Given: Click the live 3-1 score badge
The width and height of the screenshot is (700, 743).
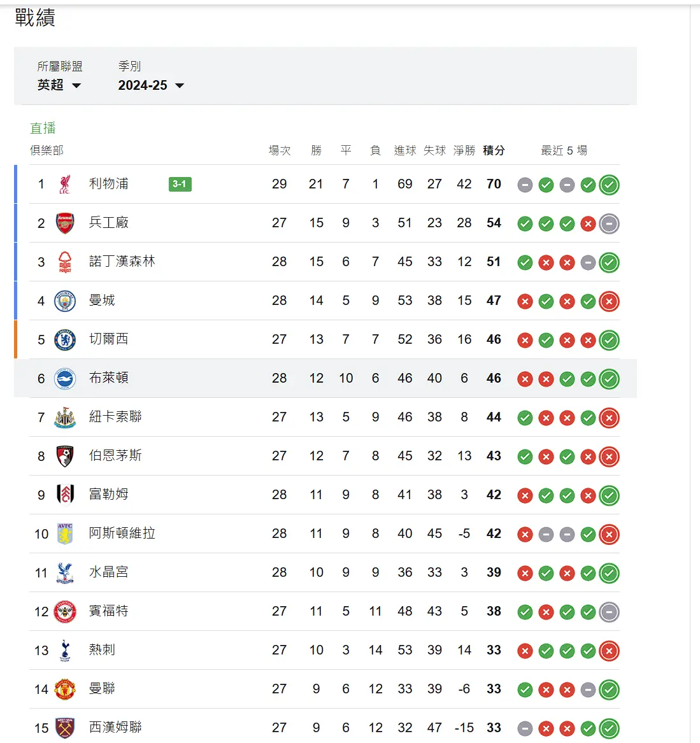Looking at the screenshot, I should tap(180, 184).
